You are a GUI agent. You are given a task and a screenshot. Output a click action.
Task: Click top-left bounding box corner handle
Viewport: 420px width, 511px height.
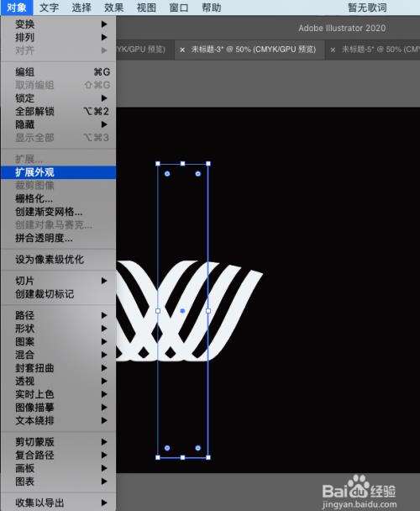(x=158, y=164)
